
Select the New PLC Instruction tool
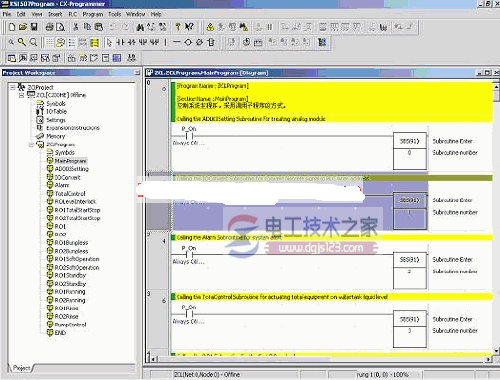pos(211,42)
